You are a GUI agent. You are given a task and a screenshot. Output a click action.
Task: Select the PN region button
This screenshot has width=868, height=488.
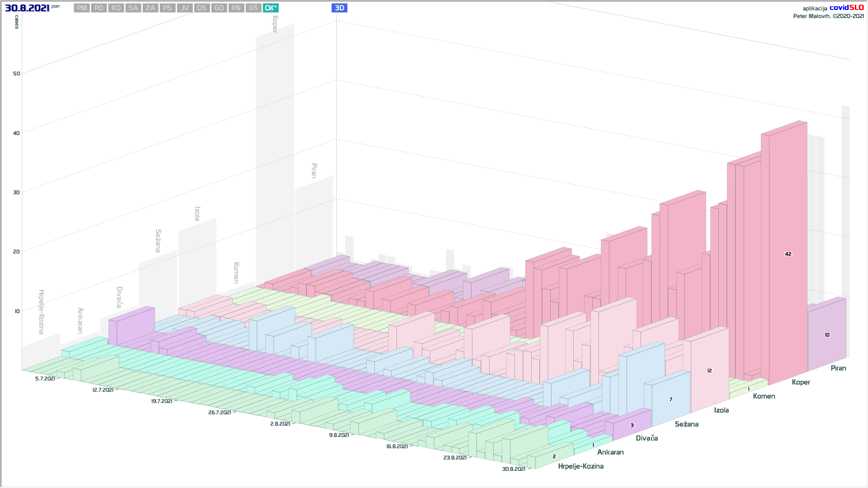pos(236,8)
